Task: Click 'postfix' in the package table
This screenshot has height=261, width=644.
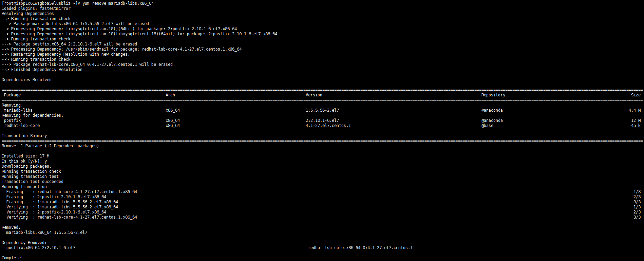Action: click(12, 120)
